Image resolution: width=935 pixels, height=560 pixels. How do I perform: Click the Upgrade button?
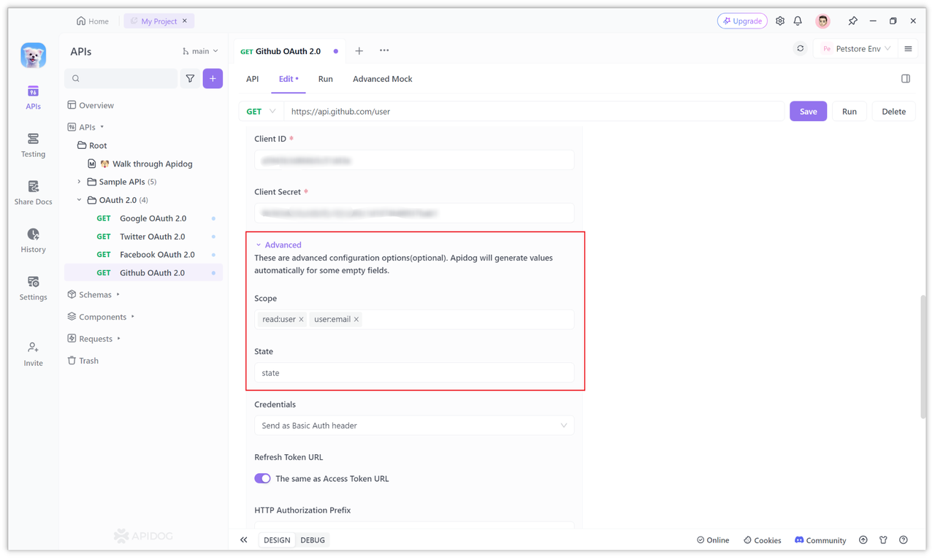[742, 21]
